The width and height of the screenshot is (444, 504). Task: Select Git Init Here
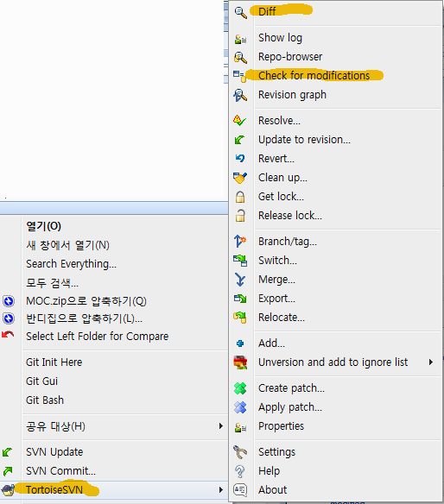pos(54,362)
